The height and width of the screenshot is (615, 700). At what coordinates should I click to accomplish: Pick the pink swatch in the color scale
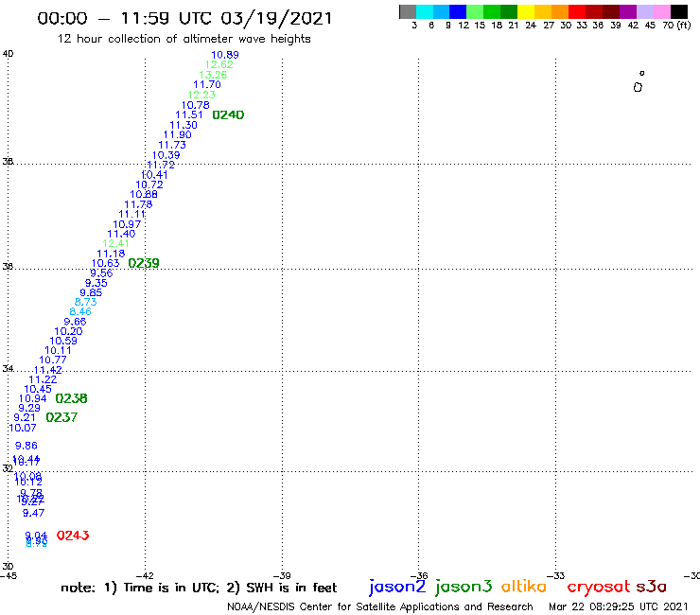661,11
